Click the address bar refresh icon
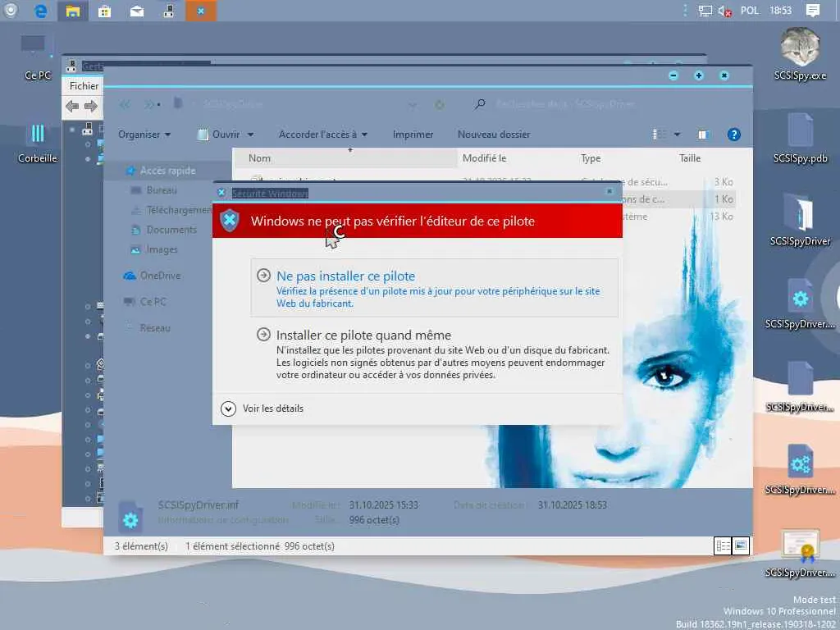 coord(440,105)
